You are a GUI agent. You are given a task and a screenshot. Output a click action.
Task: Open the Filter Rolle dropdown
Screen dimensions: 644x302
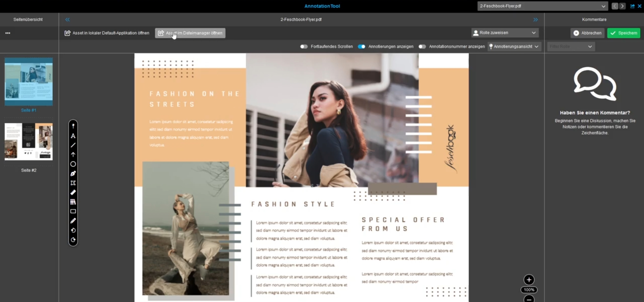point(571,47)
